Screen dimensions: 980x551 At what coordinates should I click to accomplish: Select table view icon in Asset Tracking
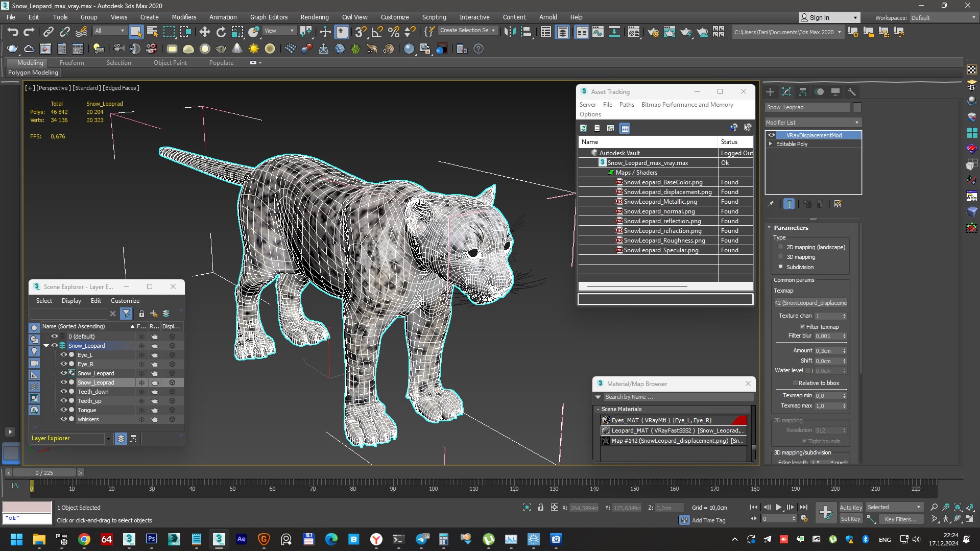(x=625, y=128)
